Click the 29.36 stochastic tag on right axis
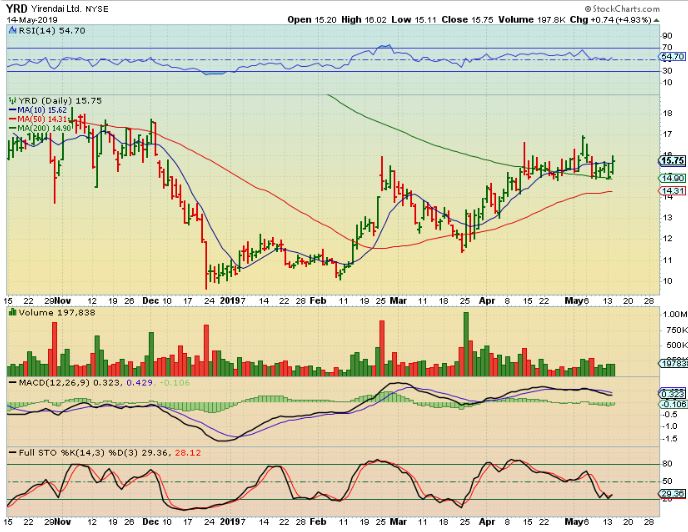 click(x=672, y=494)
